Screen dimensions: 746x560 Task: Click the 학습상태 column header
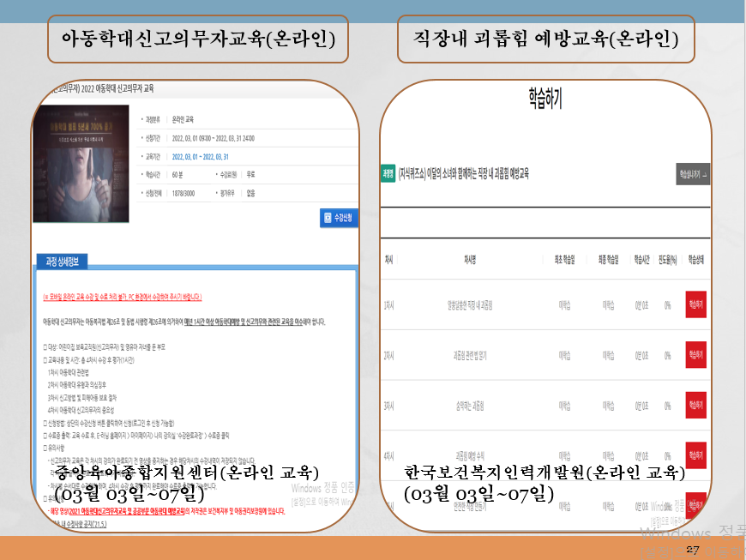coord(695,259)
